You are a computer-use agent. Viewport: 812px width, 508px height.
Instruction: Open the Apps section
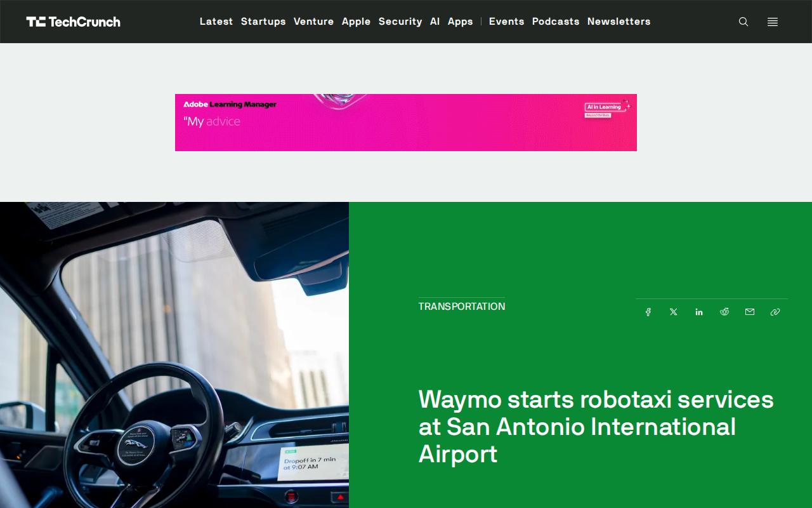point(460,22)
